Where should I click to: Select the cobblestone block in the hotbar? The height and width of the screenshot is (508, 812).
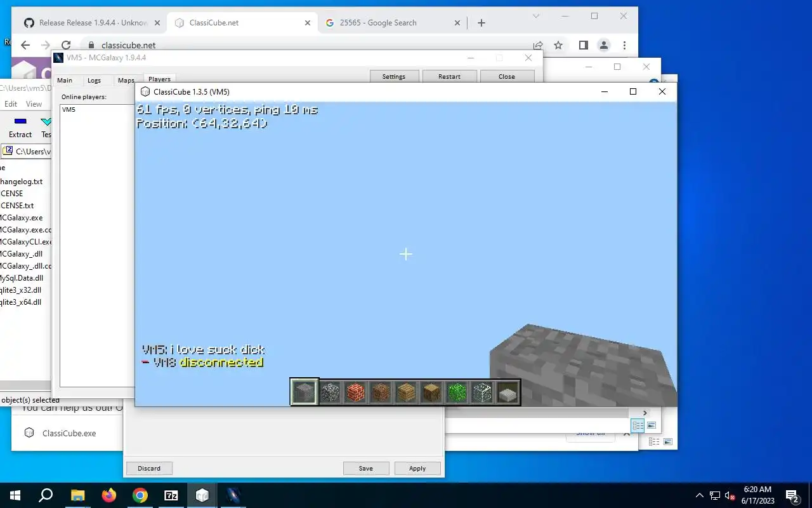tap(330, 392)
